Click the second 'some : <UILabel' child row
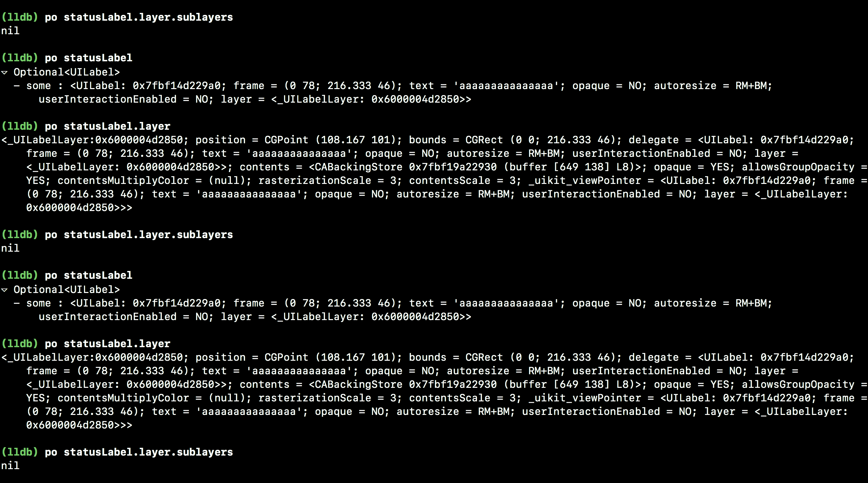868x483 pixels. click(393, 310)
